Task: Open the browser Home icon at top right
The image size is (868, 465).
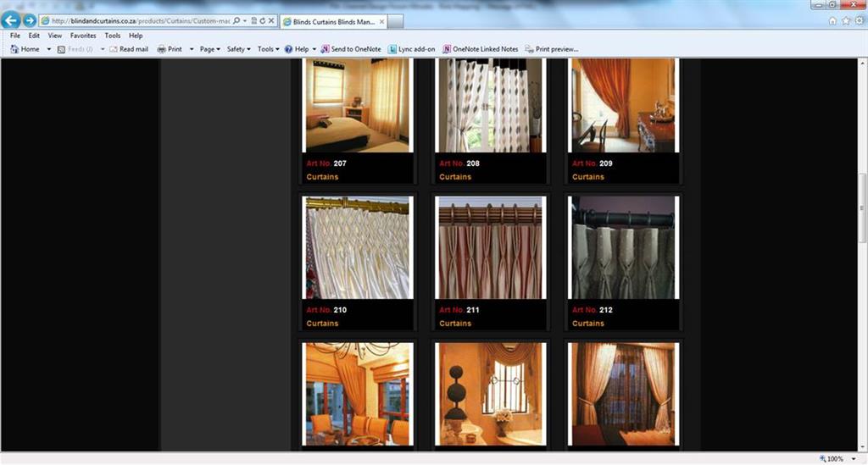Action: click(832, 21)
